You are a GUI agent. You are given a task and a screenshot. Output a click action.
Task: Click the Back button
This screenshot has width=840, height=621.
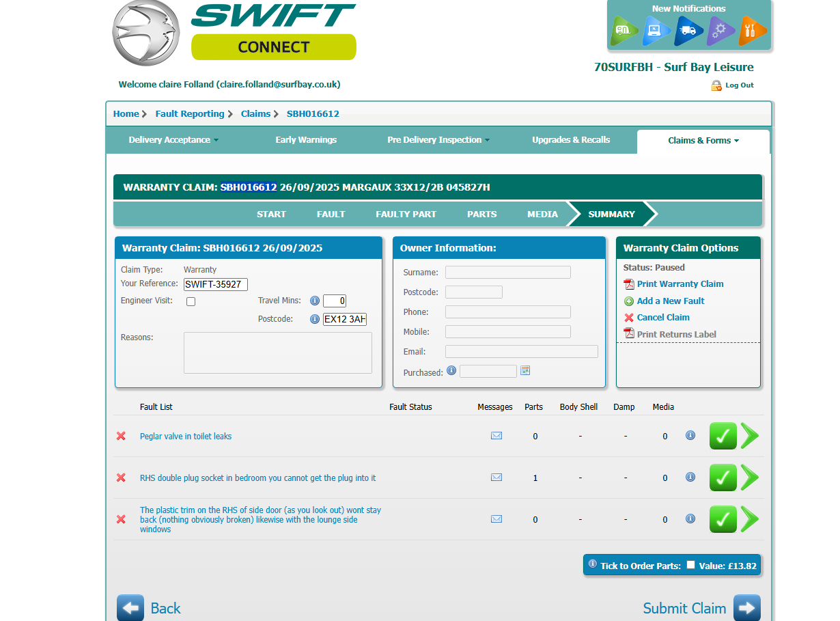pyautogui.click(x=149, y=608)
